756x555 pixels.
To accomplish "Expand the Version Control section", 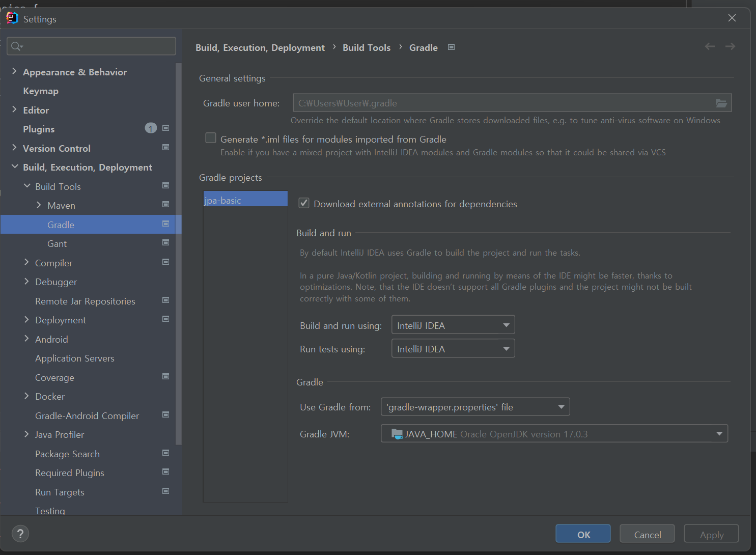I will pos(14,148).
